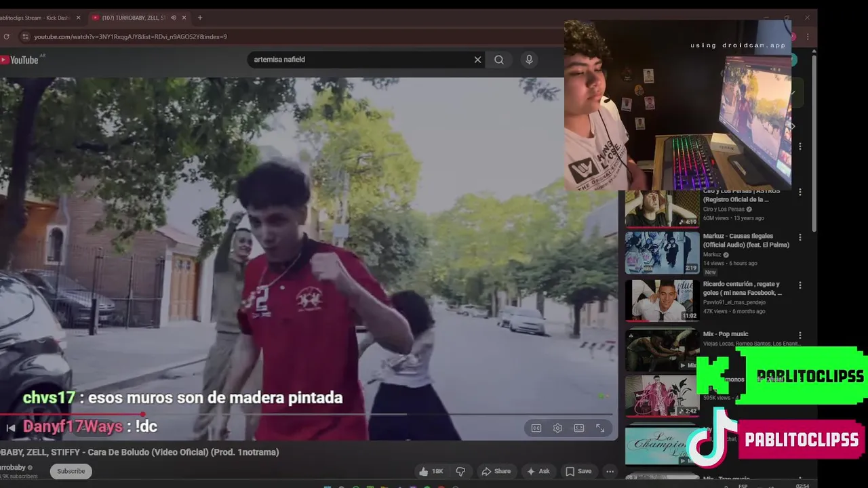Like the video showing 18K likes

(x=431, y=471)
